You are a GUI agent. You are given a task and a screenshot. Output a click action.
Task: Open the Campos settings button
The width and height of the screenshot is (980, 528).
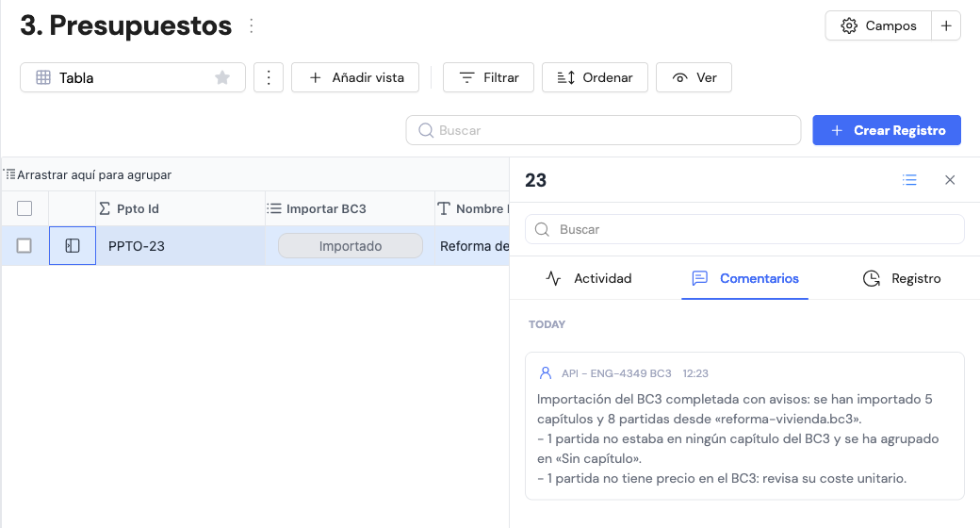point(878,25)
